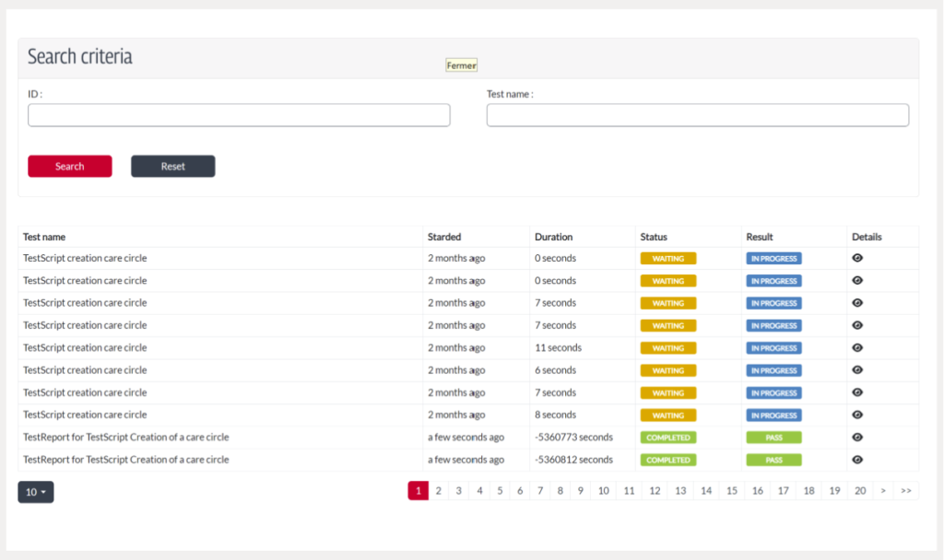Click the PASS badge in the last row

[x=773, y=460]
